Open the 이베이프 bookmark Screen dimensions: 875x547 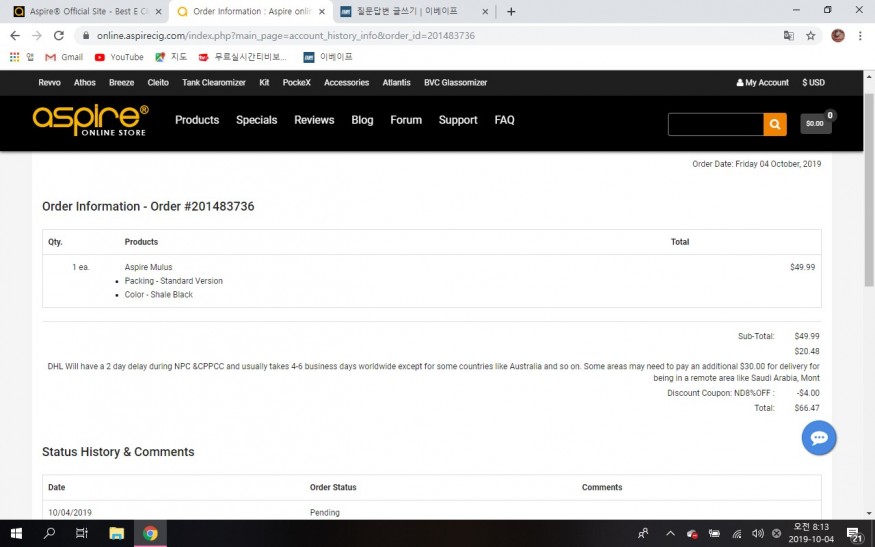[328, 57]
